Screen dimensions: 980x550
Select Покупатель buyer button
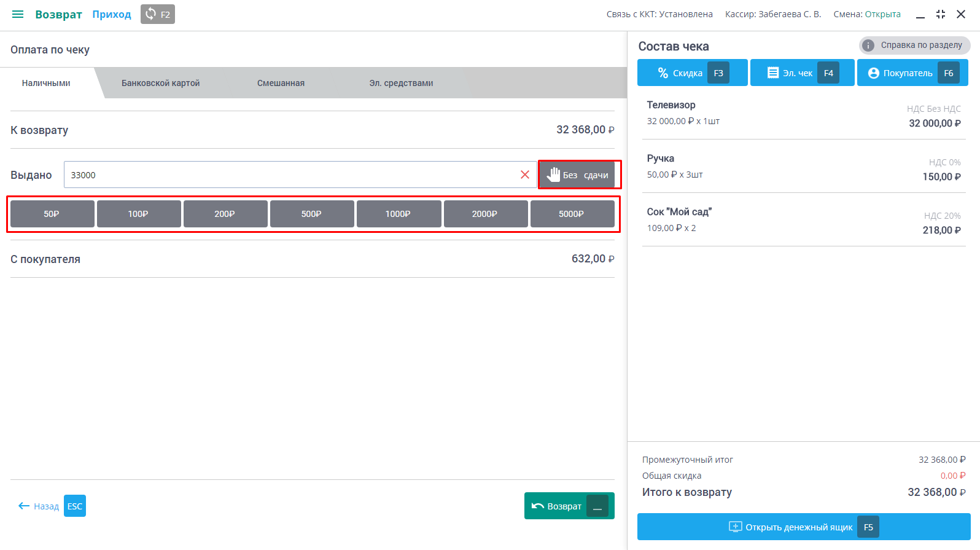[x=912, y=73]
